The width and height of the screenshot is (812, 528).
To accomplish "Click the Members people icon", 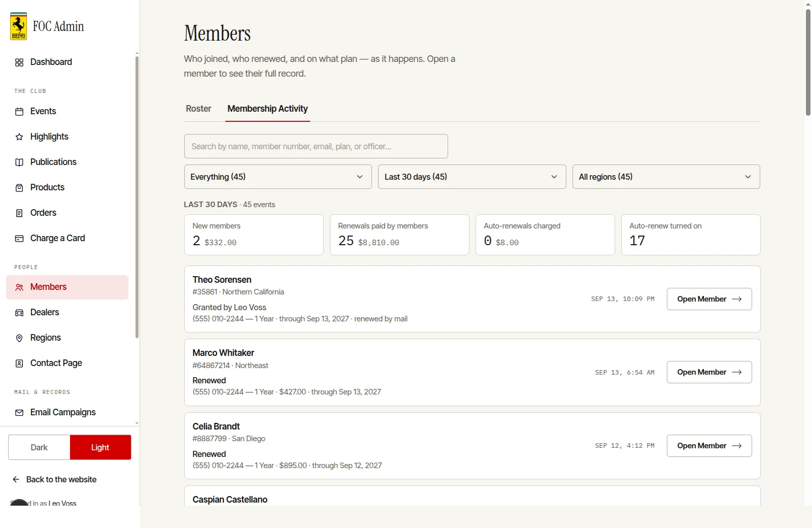I will pos(19,287).
